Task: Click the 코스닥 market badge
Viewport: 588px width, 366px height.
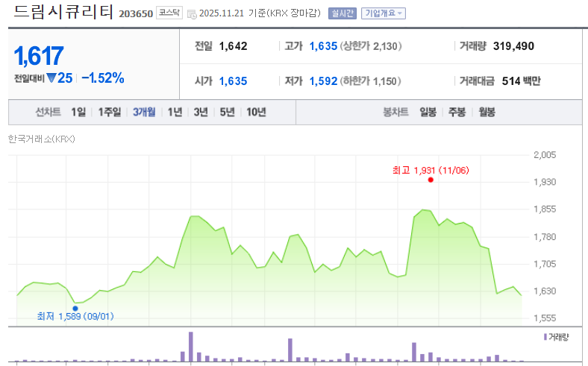Action: [169, 13]
